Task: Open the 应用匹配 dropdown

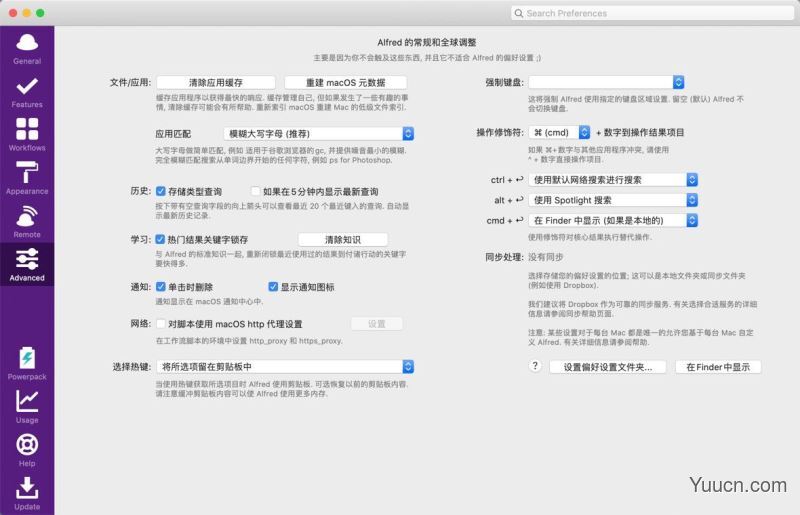Action: (319, 134)
